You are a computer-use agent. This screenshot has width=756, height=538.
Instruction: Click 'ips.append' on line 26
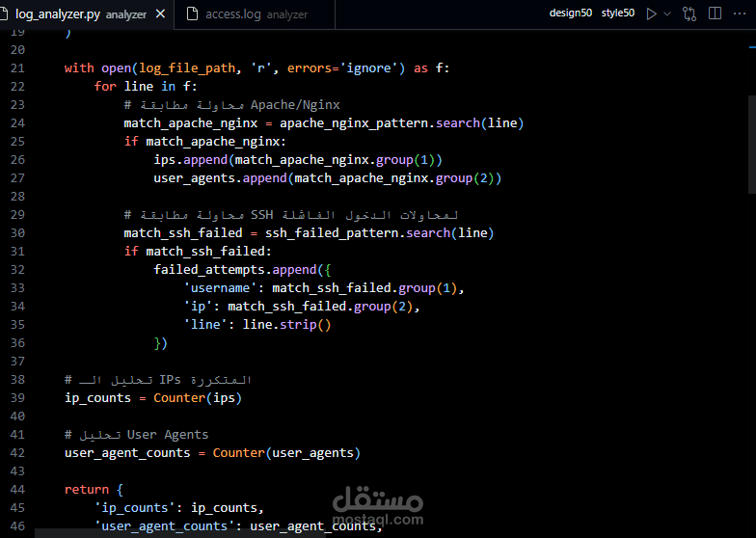(x=191, y=160)
